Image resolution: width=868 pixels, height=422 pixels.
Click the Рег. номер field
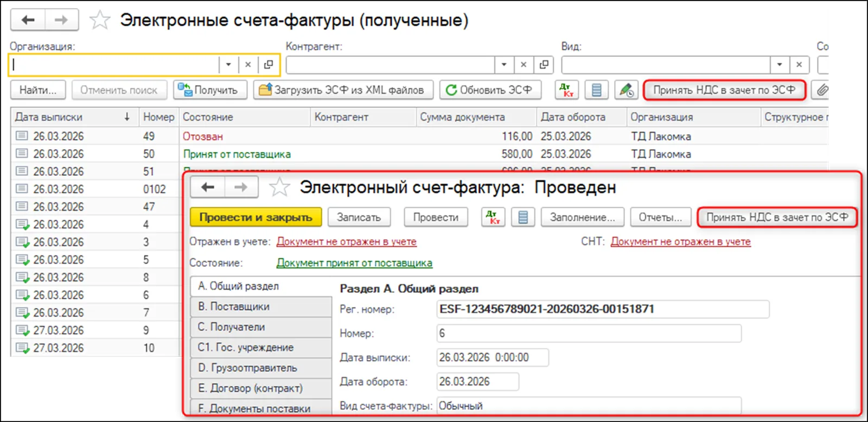point(603,309)
